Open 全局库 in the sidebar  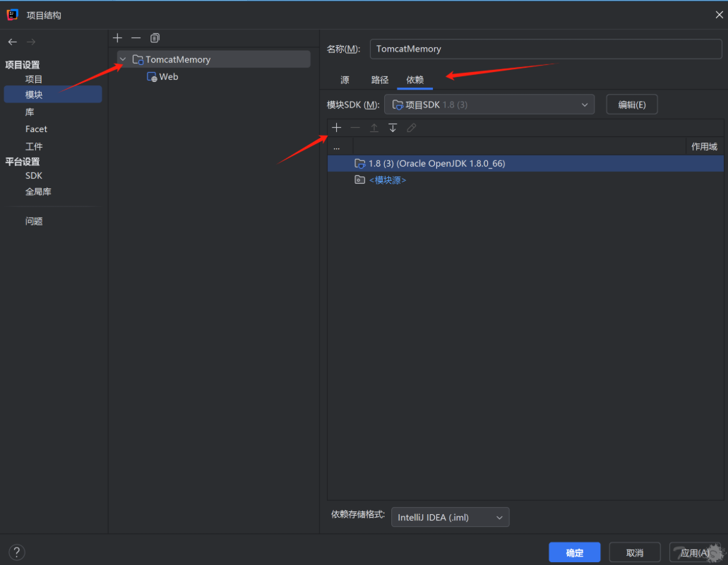click(38, 191)
